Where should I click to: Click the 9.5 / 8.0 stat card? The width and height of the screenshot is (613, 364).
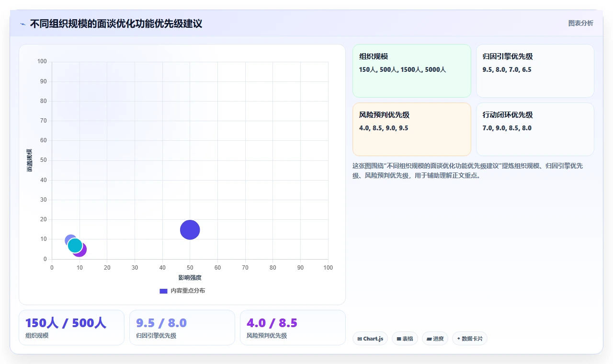(x=182, y=328)
